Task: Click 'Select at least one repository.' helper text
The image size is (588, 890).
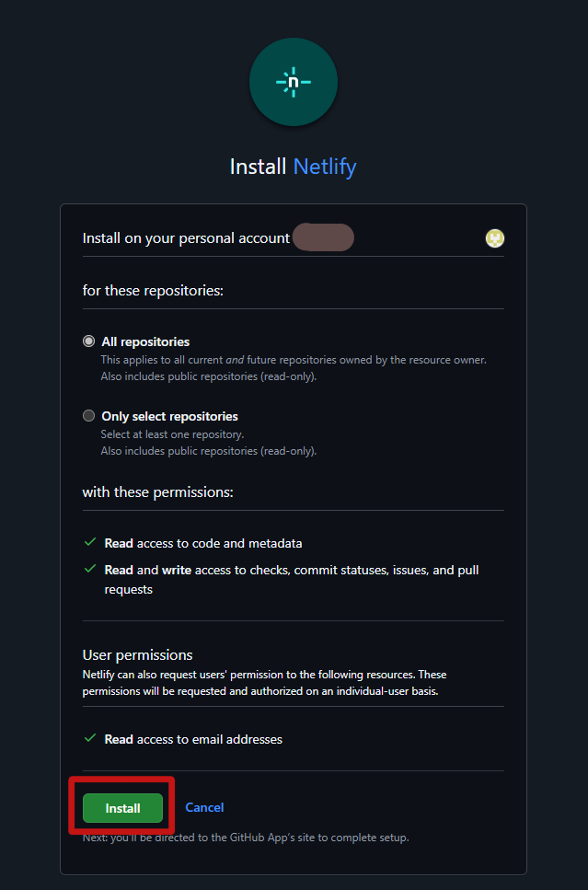Action: tap(174, 433)
